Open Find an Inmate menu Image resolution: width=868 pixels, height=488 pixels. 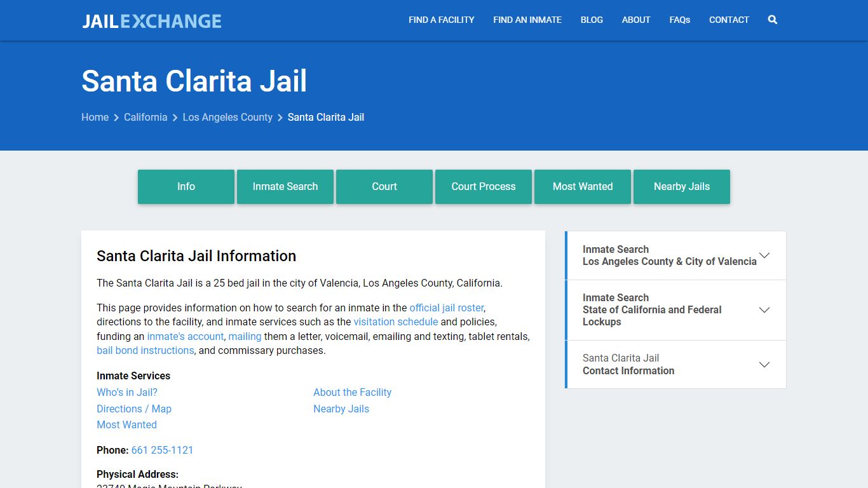tap(527, 20)
